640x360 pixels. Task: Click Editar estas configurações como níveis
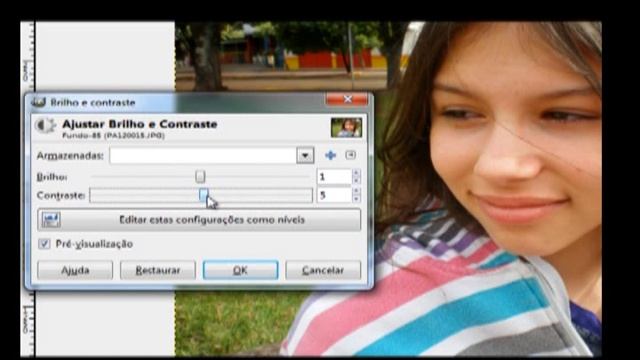(199, 220)
